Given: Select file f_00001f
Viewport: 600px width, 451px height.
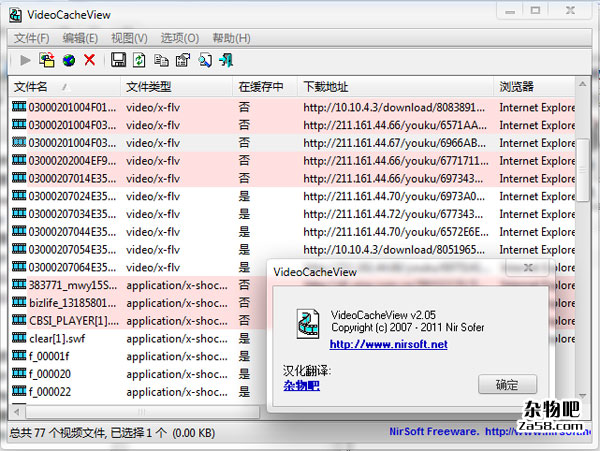Looking at the screenshot, I should coord(49,356).
